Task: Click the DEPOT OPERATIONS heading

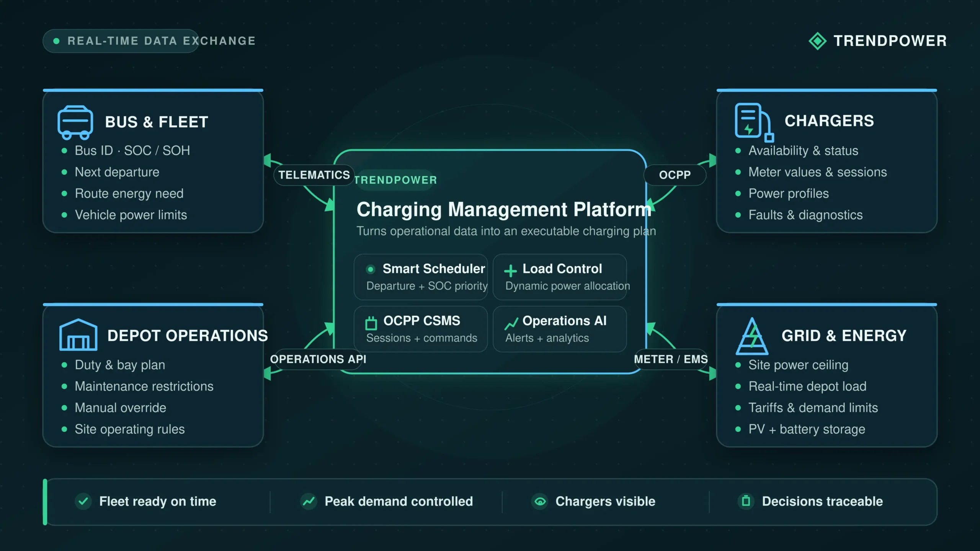Action: coord(188,336)
